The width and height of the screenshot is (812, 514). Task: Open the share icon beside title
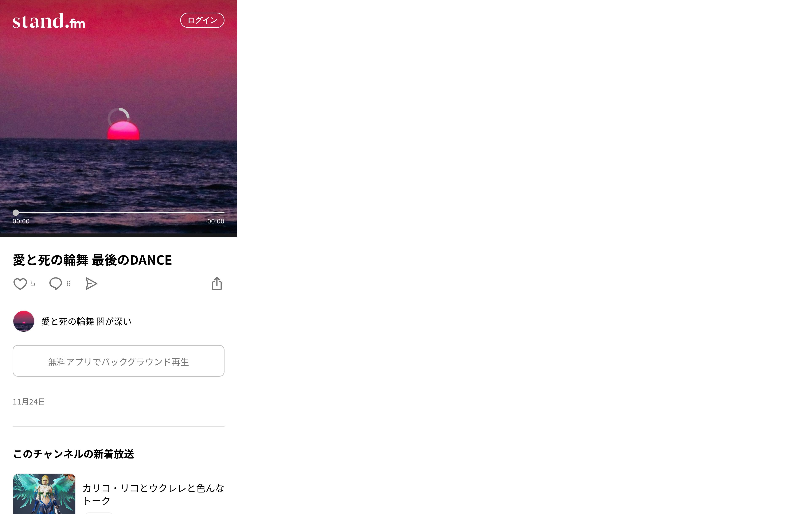(217, 284)
